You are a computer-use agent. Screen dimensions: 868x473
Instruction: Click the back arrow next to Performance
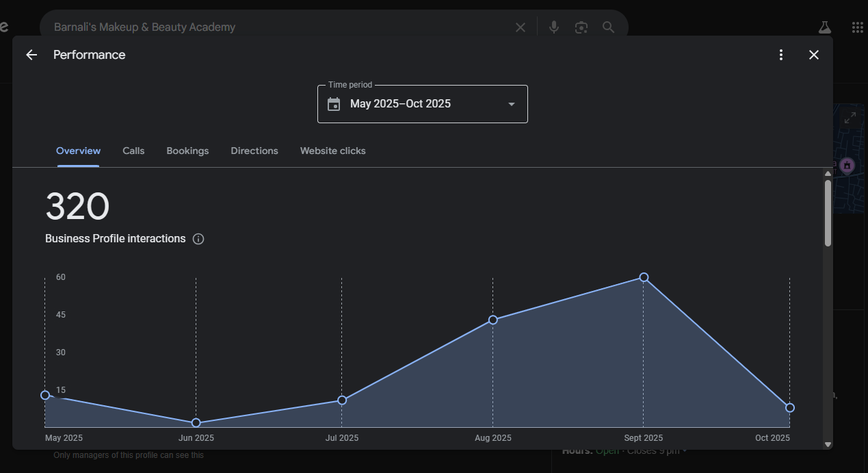click(x=31, y=55)
